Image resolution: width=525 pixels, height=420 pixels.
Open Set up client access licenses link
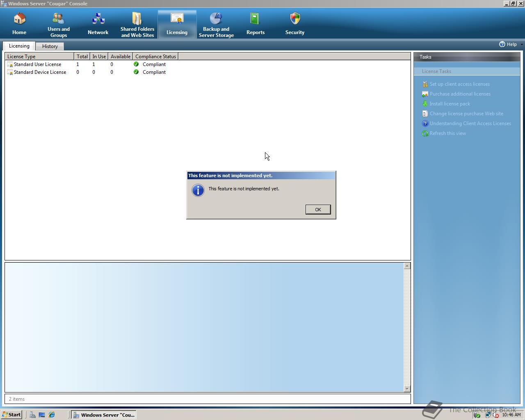tap(460, 84)
